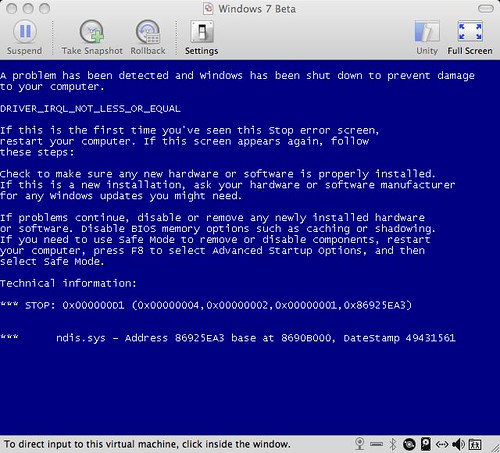Open the hard disk status icon
The width and height of the screenshot is (500, 453).
tap(426, 444)
